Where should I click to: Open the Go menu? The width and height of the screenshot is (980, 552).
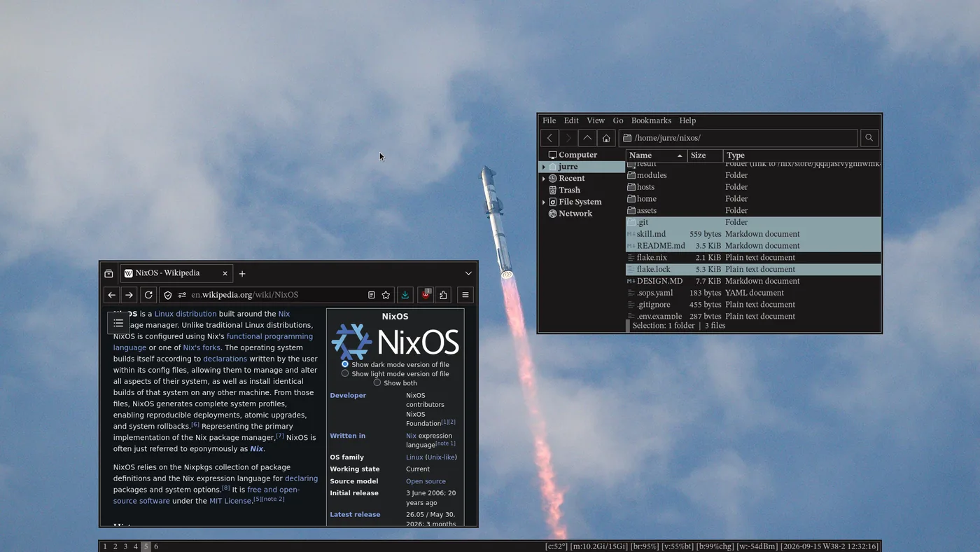[618, 120]
